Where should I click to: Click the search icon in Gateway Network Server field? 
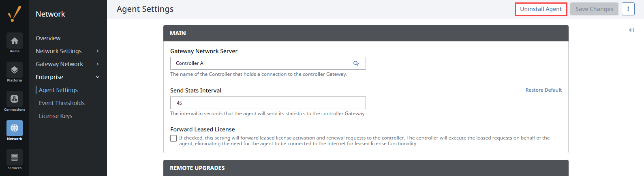[x=356, y=63]
